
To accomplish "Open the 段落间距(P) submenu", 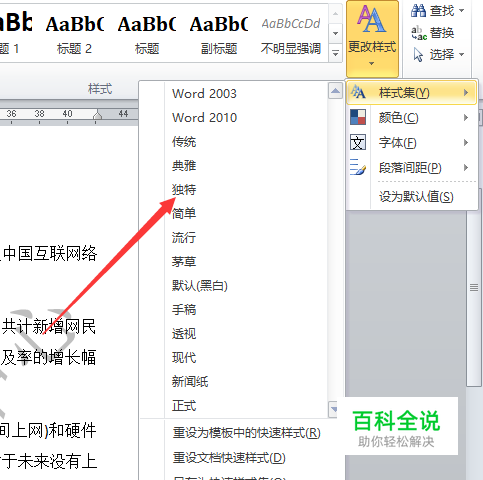I will coord(412,167).
